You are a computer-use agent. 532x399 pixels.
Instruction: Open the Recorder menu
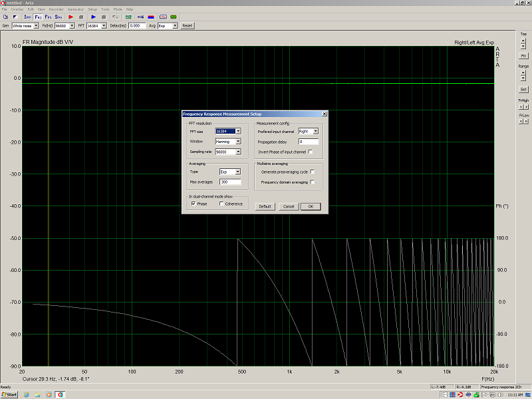coord(56,9)
